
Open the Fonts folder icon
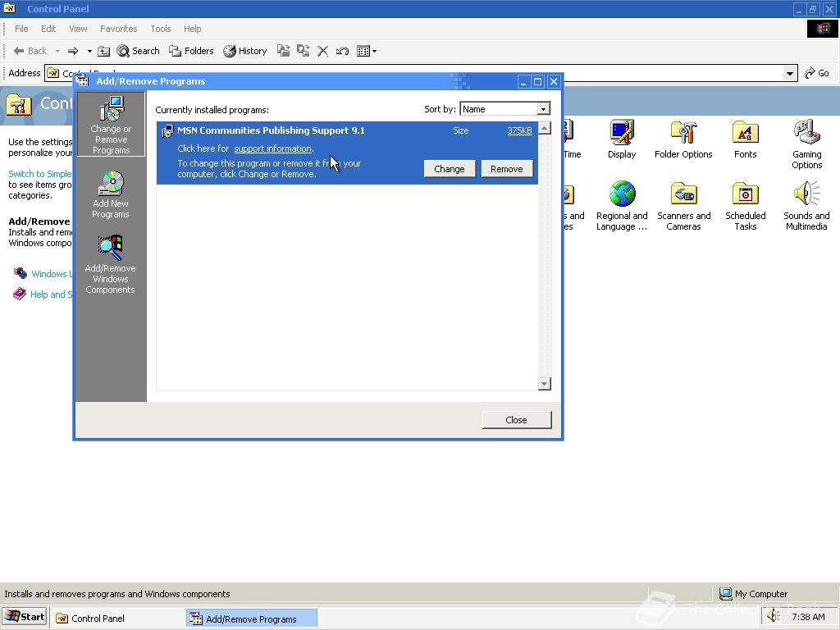click(745, 139)
